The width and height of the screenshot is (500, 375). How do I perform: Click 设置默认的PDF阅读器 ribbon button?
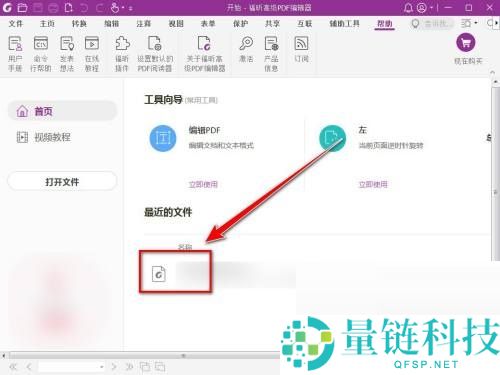(x=155, y=54)
